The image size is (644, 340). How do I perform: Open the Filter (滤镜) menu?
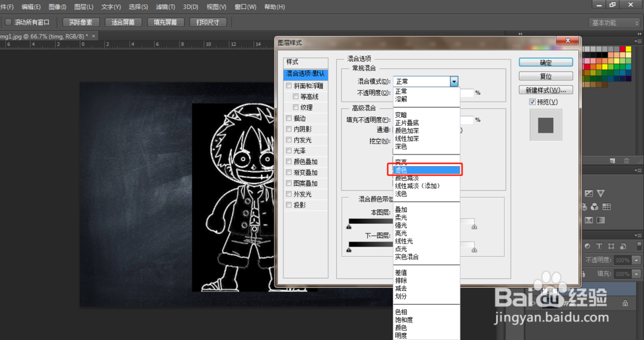pos(166,7)
